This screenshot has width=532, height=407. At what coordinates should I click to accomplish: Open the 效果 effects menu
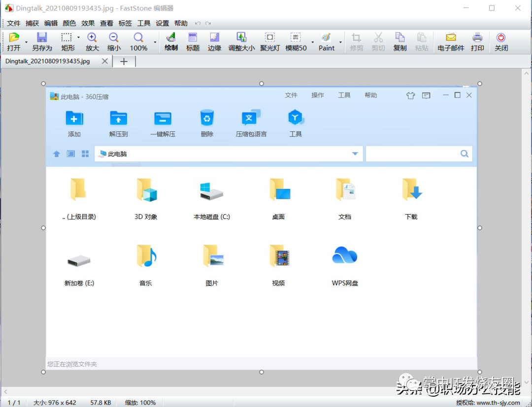pyautogui.click(x=88, y=24)
